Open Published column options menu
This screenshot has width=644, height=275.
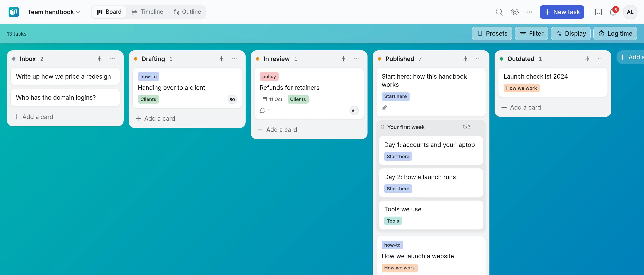(x=478, y=59)
